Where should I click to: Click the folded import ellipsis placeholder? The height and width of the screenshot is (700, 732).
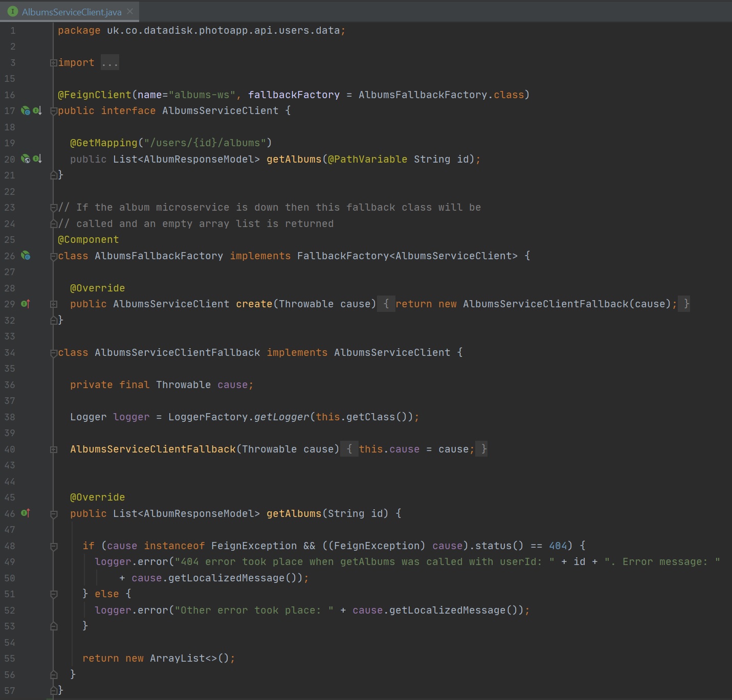tap(109, 63)
